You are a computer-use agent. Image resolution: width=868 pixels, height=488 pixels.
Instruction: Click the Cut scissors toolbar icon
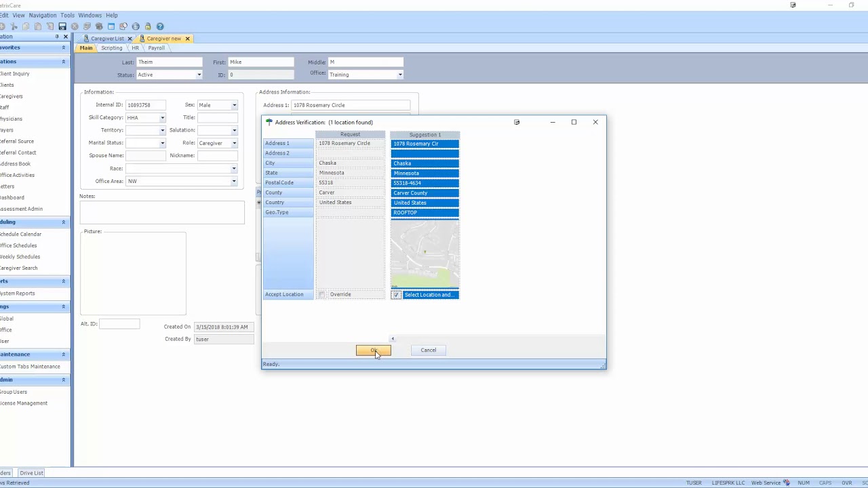(x=14, y=26)
